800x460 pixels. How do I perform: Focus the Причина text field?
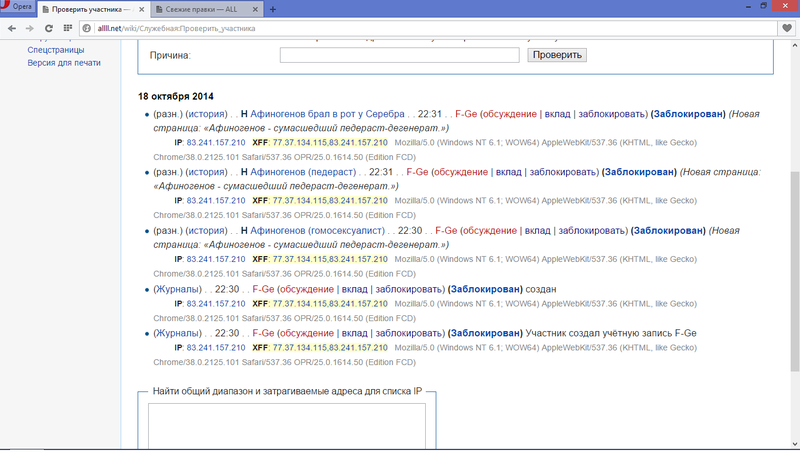pyautogui.click(x=399, y=55)
